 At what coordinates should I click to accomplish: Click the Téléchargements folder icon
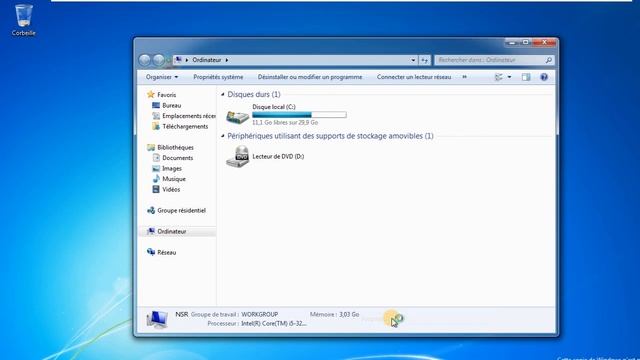(x=156, y=127)
